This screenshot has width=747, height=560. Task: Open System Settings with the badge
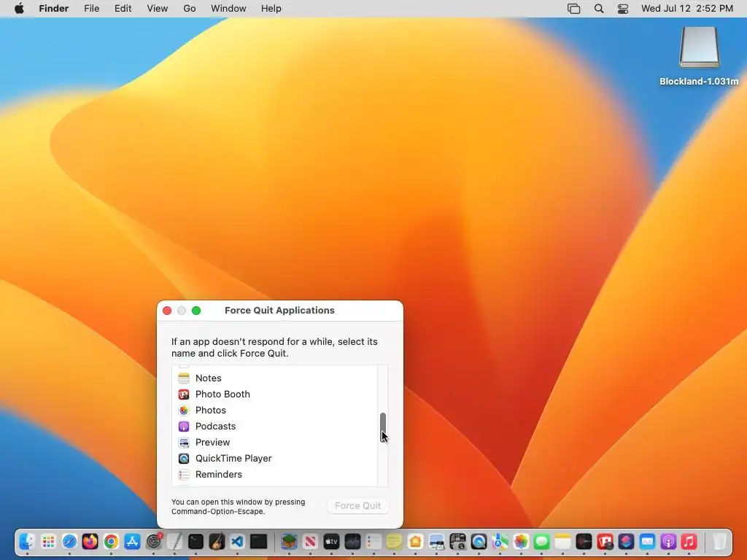pyautogui.click(x=153, y=542)
